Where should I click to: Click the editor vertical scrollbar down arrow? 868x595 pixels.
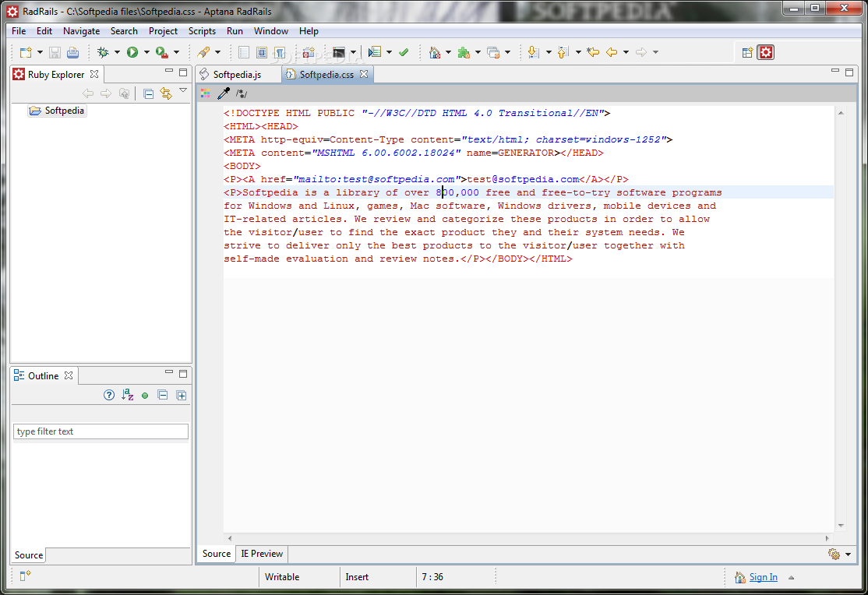click(841, 526)
